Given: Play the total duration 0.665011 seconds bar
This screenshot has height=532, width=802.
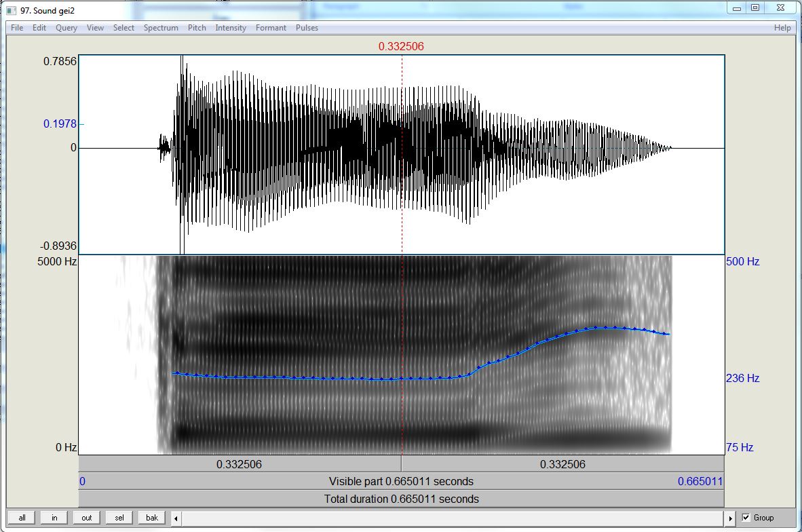Looking at the screenshot, I should [402, 499].
